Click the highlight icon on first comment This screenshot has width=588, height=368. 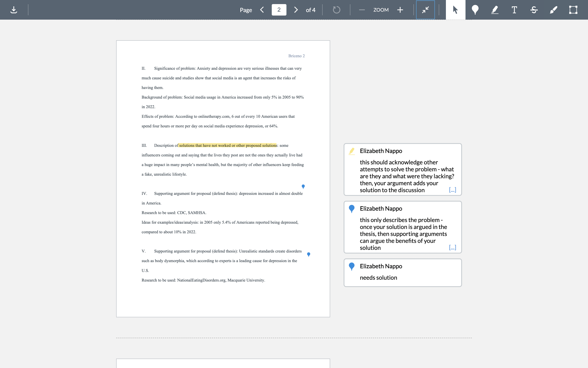352,151
